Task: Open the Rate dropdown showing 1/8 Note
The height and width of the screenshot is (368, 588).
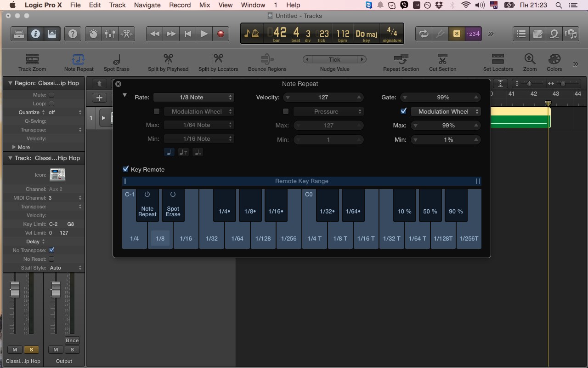Action: click(194, 97)
